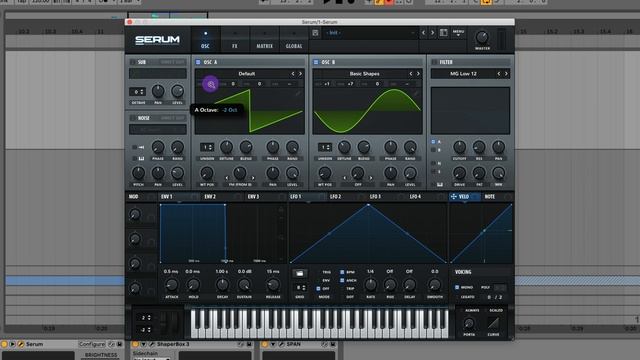Image resolution: width=640 pixels, height=360 pixels.
Task: Toggle the Serum device activator in Ableton
Action: (x=4, y=344)
